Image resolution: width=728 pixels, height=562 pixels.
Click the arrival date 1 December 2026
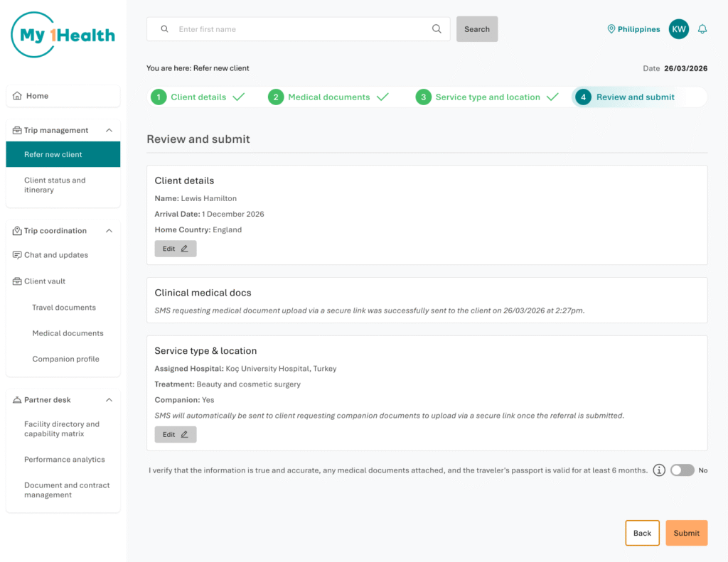click(x=232, y=214)
